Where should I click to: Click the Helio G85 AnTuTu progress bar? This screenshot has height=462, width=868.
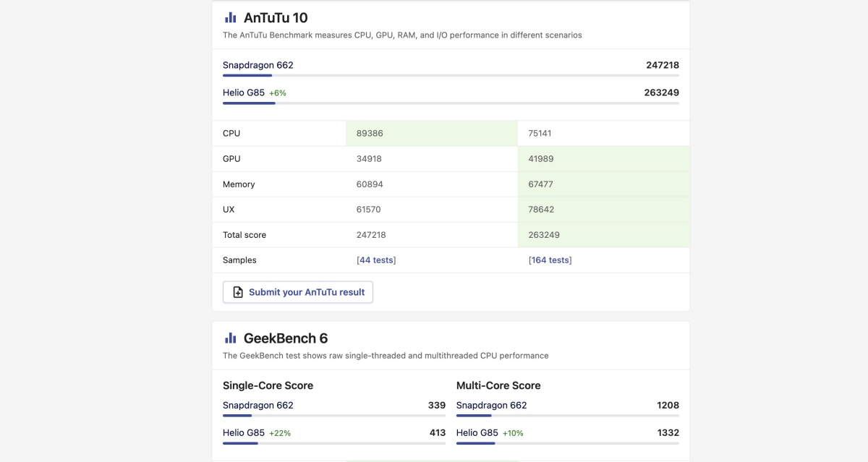pyautogui.click(x=451, y=103)
